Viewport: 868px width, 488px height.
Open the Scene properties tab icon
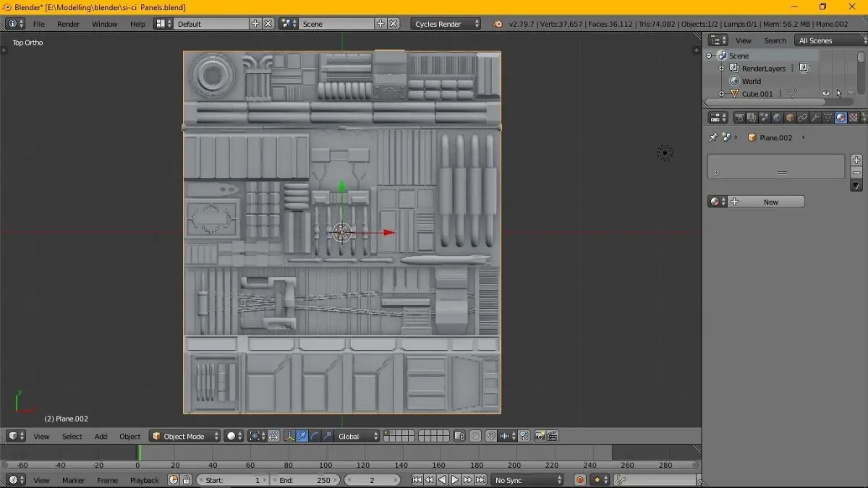pyautogui.click(x=765, y=118)
